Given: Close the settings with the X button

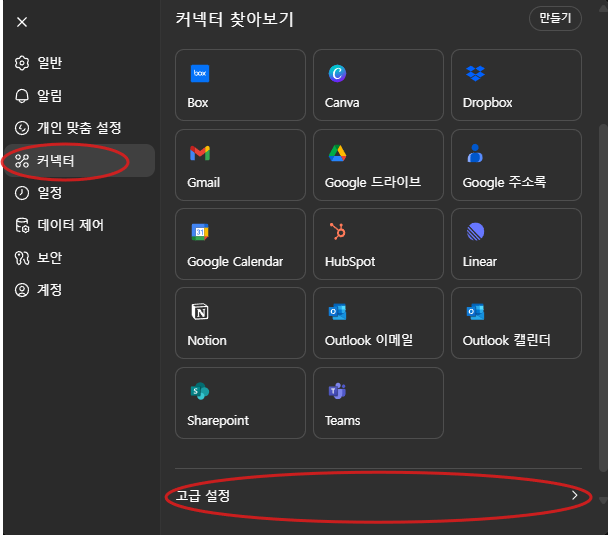Looking at the screenshot, I should click(22, 22).
